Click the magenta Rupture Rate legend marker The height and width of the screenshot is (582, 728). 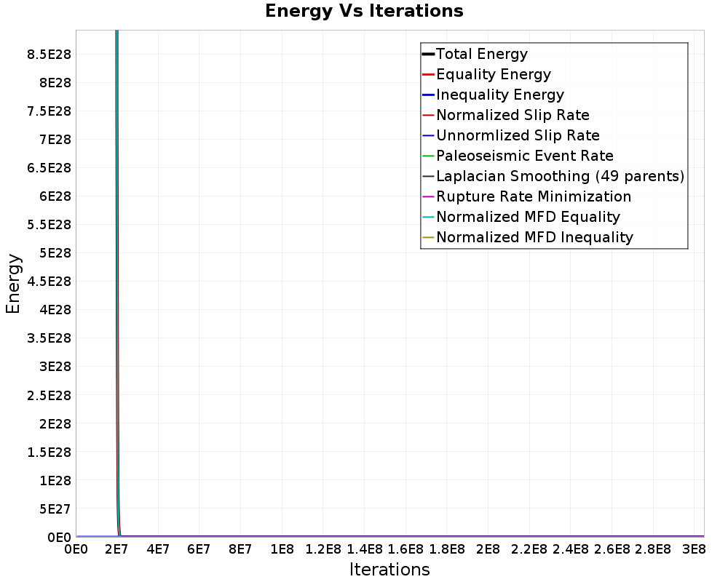coord(428,196)
